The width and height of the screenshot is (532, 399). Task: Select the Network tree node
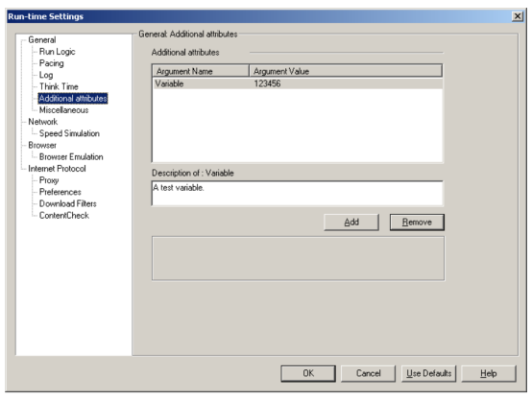point(43,122)
